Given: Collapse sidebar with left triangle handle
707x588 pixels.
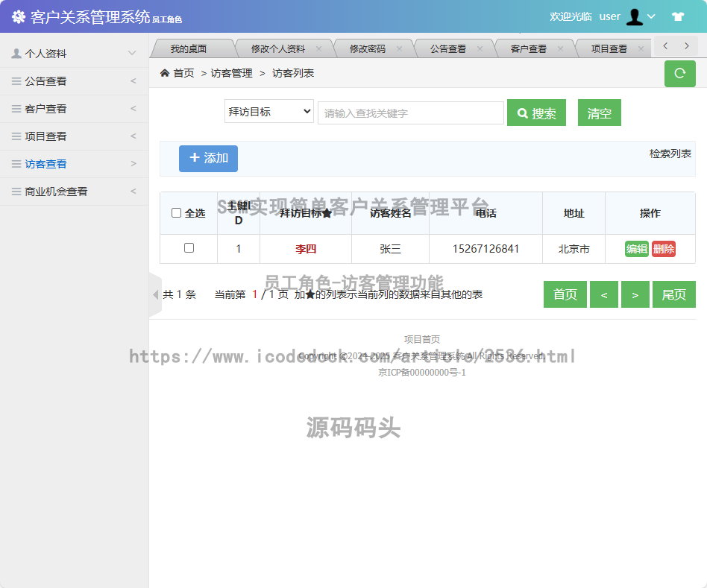Looking at the screenshot, I should (x=155, y=294).
